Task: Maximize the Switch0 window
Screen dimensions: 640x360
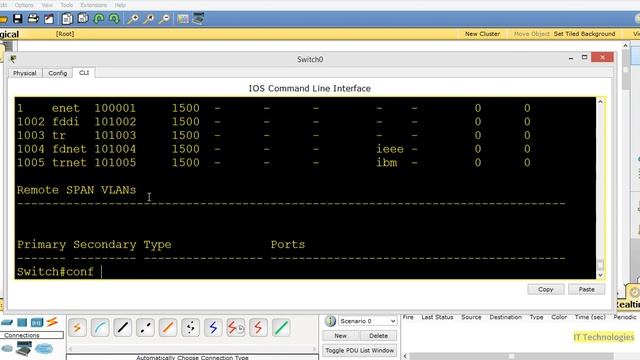Action: [584, 57]
